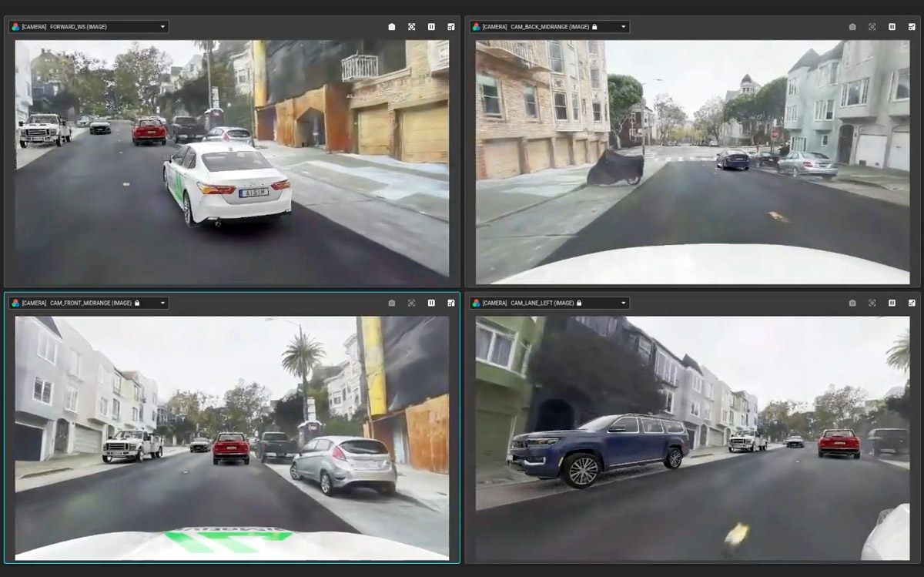This screenshot has width=924, height=577.
Task: Click the lock icon beside CAM_FRONT_MIDRANGE label
Action: pos(137,304)
